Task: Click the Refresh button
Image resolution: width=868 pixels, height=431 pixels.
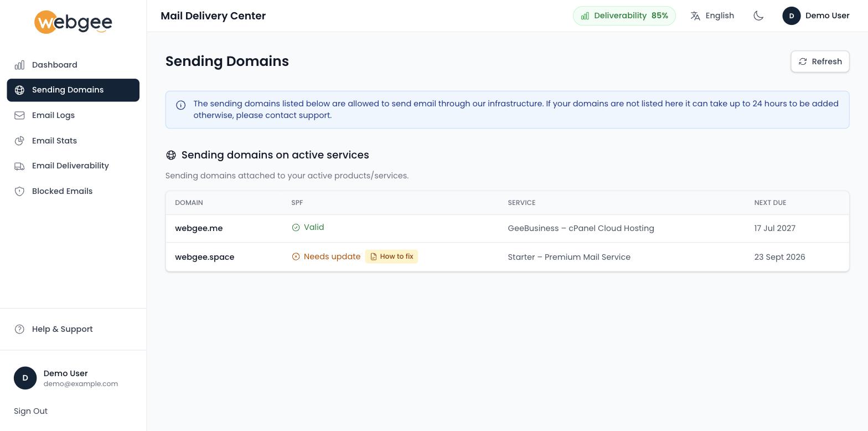Action: pos(820,61)
